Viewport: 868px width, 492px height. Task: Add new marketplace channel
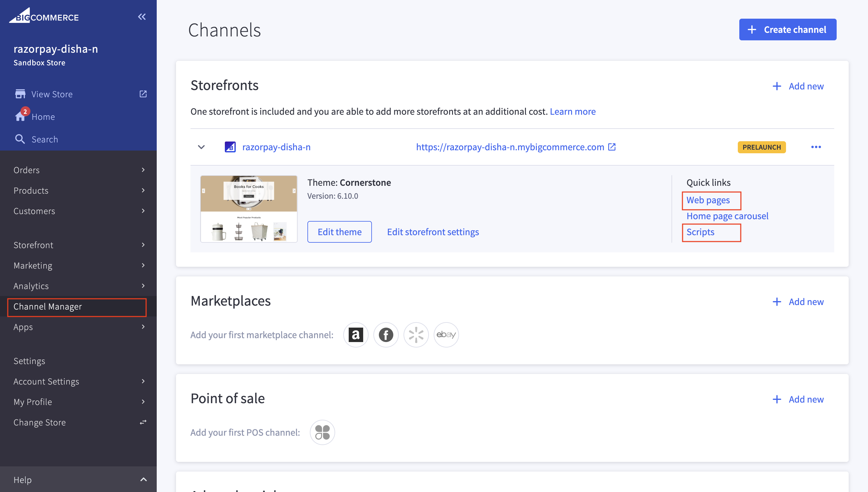798,302
